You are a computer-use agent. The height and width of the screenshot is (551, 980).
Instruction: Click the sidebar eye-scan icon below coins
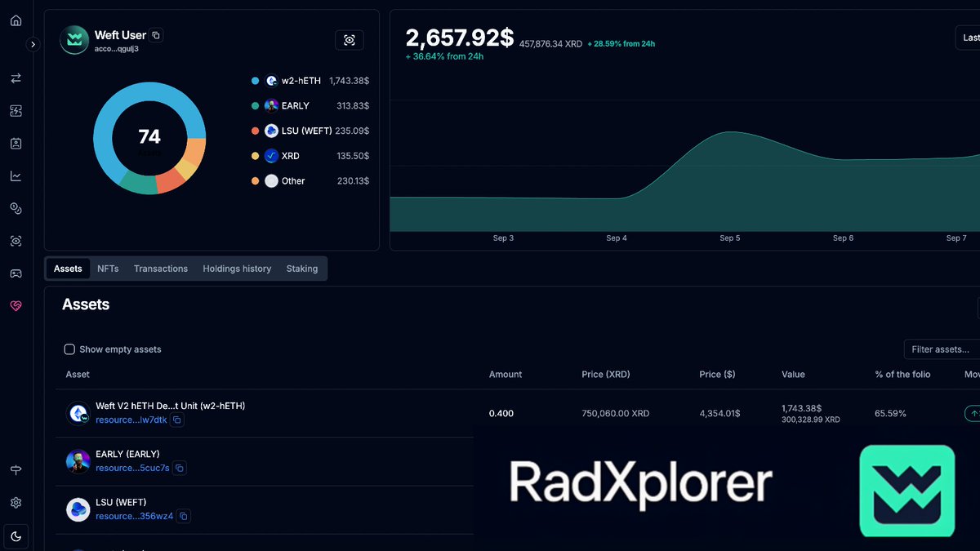point(16,242)
